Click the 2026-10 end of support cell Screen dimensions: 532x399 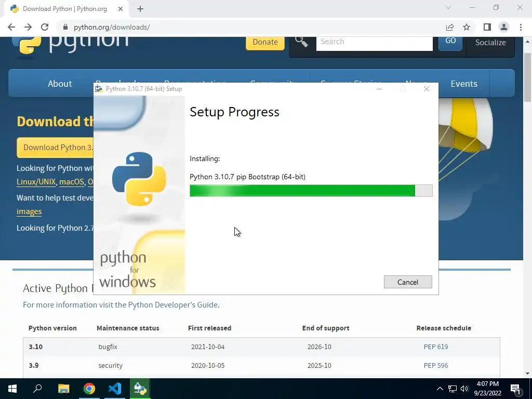(x=320, y=347)
